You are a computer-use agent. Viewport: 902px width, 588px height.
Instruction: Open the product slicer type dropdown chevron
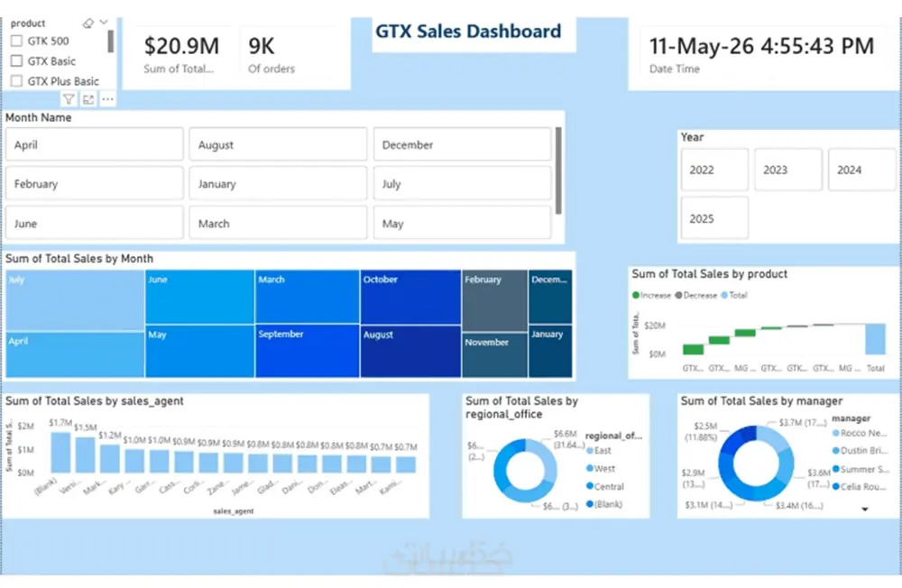tap(104, 23)
